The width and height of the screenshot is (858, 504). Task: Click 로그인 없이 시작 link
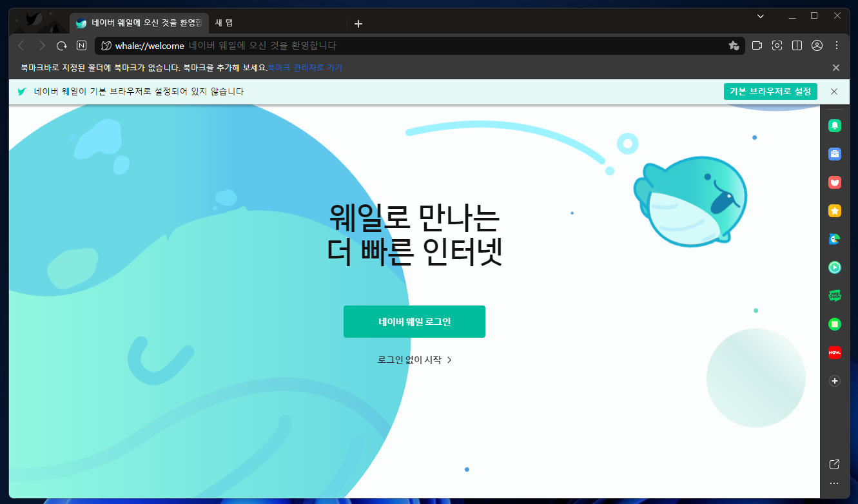(x=414, y=360)
